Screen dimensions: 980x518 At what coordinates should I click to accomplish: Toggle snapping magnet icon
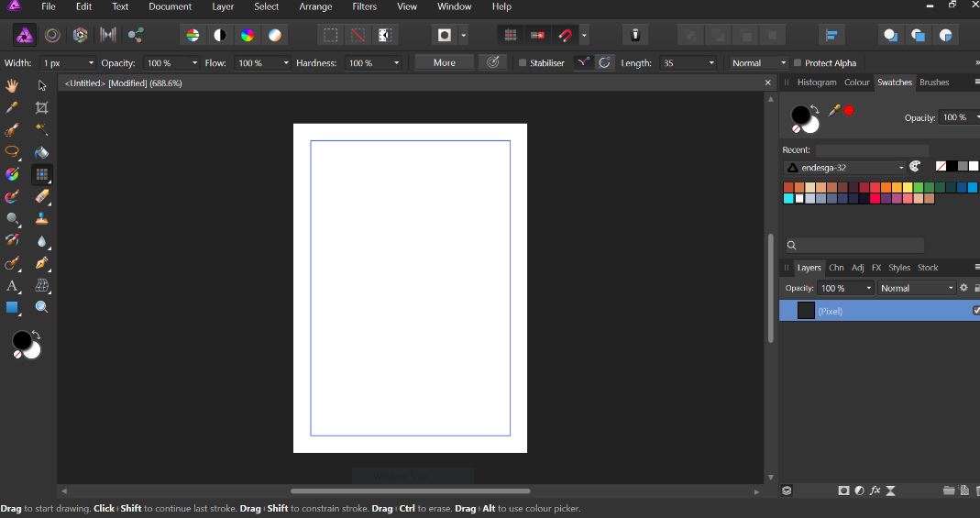[566, 35]
